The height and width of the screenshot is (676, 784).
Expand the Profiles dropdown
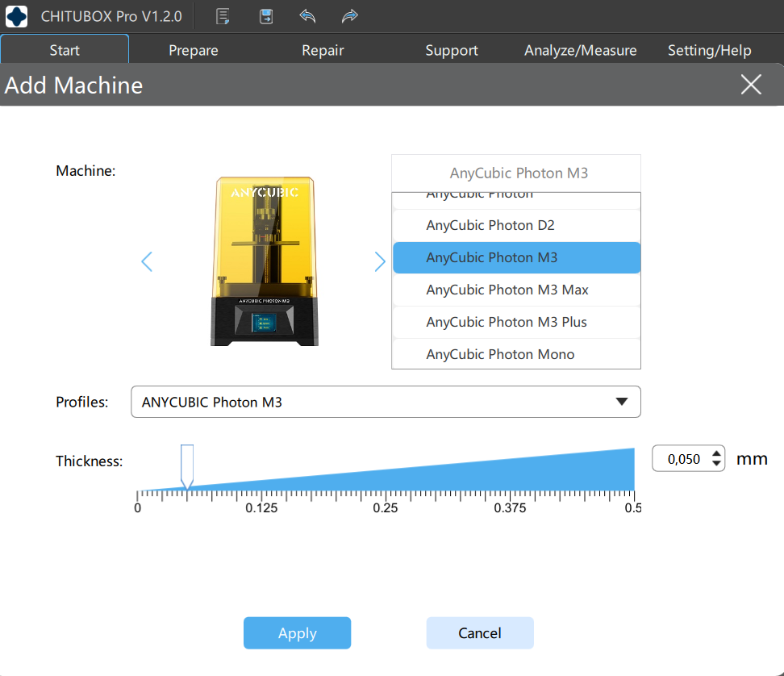[x=386, y=402]
